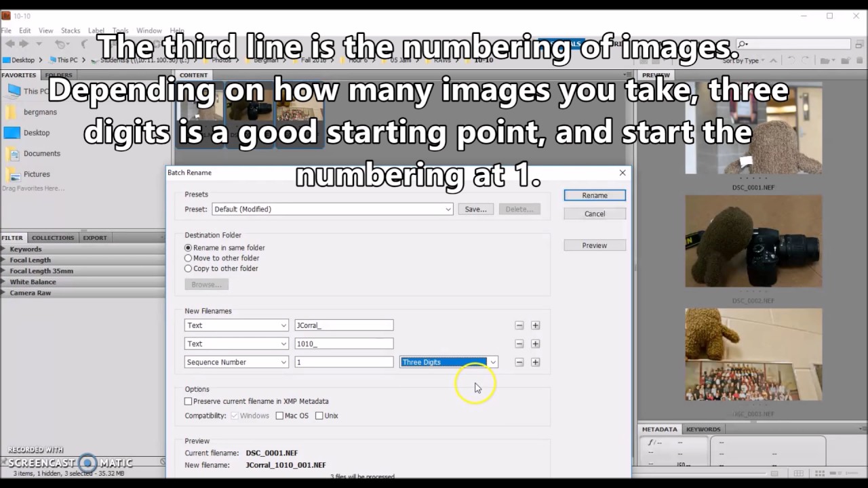Select the DSC_0002.NEF preview thumbnail
The width and height of the screenshot is (868, 488).
[x=753, y=241]
